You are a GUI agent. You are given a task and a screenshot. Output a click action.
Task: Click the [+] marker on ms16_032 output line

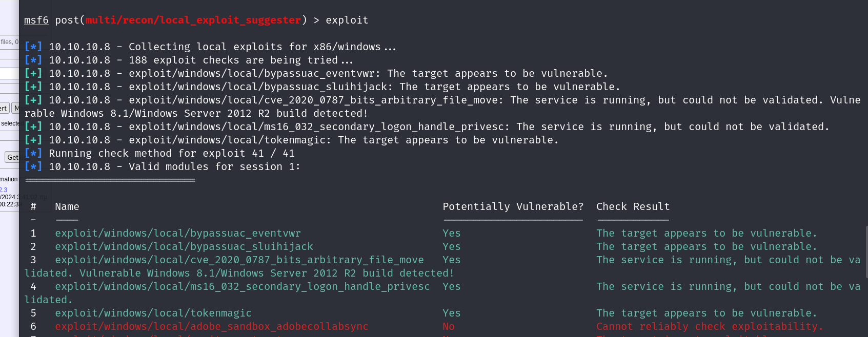[x=33, y=127]
